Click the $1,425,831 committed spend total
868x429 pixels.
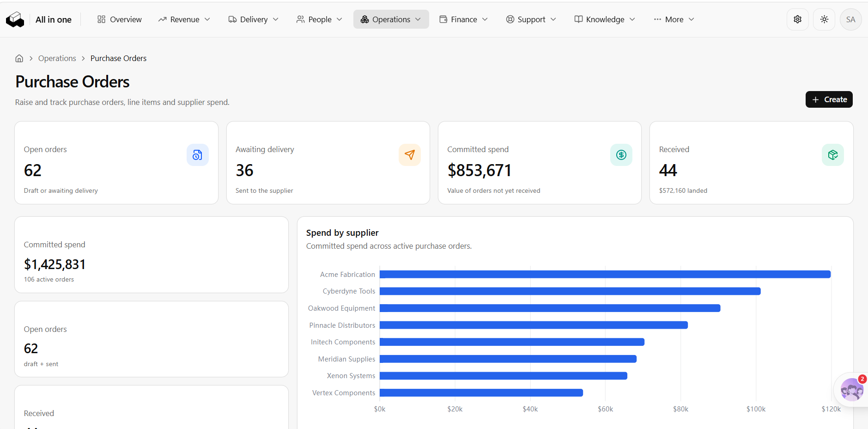tap(55, 264)
